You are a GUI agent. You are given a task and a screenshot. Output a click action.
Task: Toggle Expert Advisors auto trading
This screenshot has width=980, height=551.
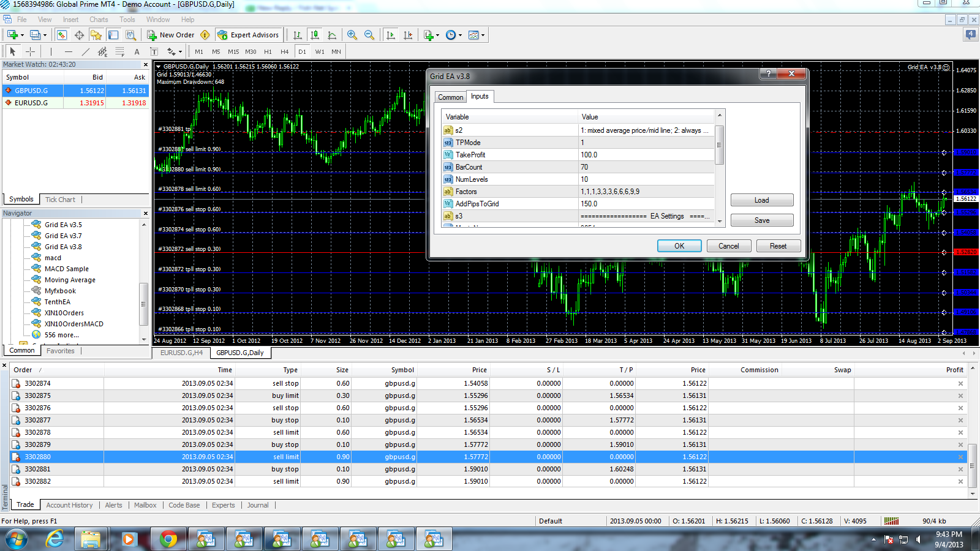[248, 35]
